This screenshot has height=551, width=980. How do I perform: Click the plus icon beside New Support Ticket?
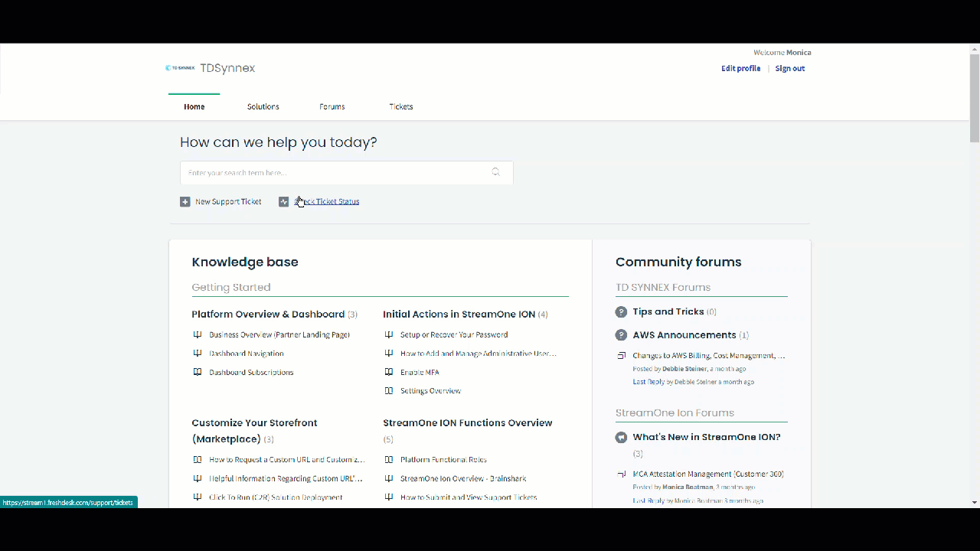[185, 202]
